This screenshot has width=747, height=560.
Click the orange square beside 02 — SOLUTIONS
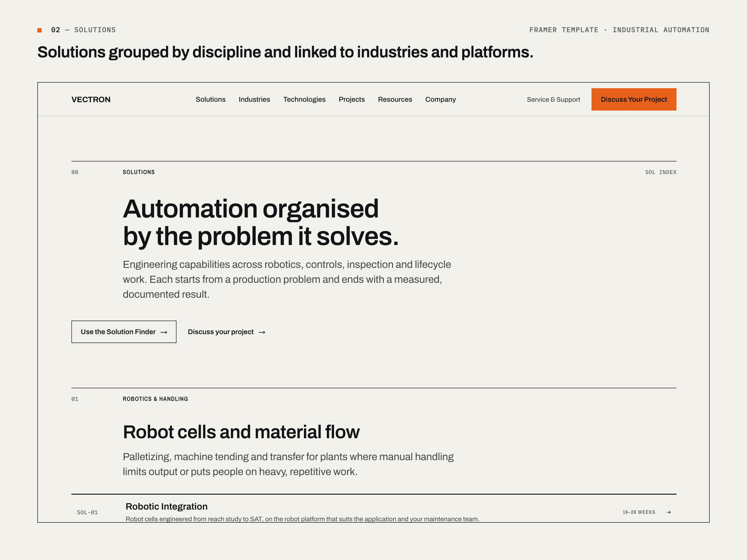click(x=39, y=30)
